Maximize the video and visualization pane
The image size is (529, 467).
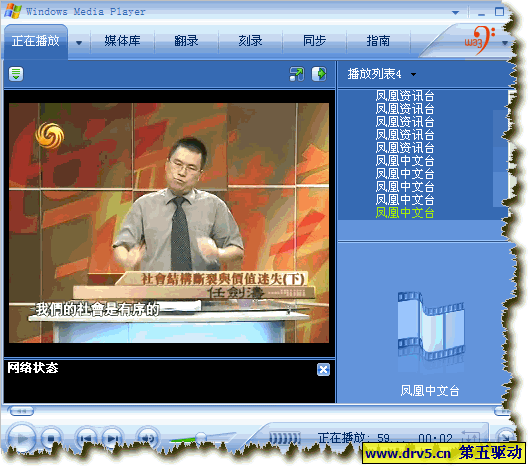pyautogui.click(x=297, y=74)
